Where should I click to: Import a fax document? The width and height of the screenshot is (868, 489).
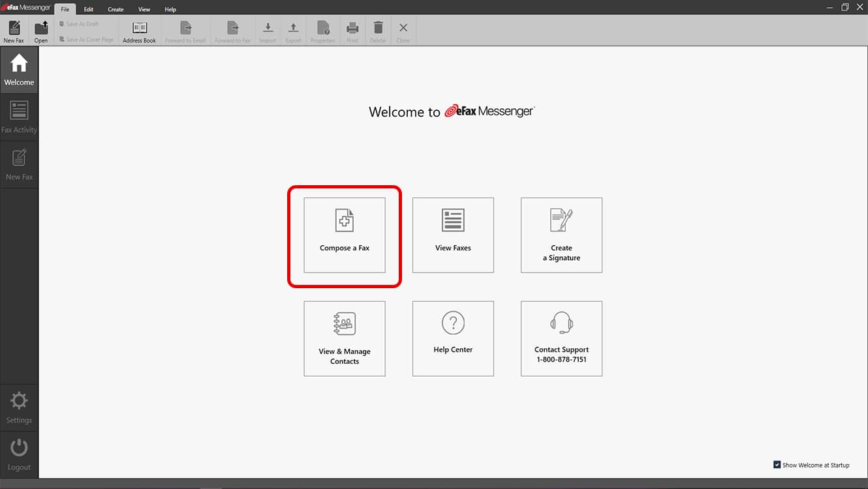267,30
